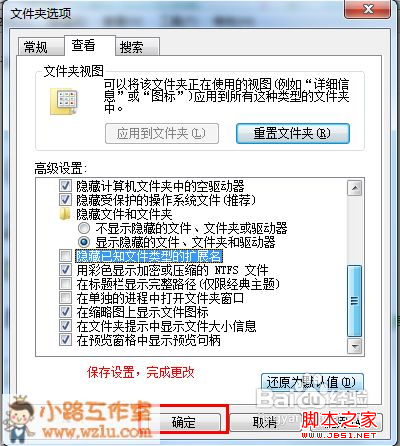The width and height of the screenshot is (400, 446).
Task: Click the 重置文件夹 button
Action: (293, 134)
